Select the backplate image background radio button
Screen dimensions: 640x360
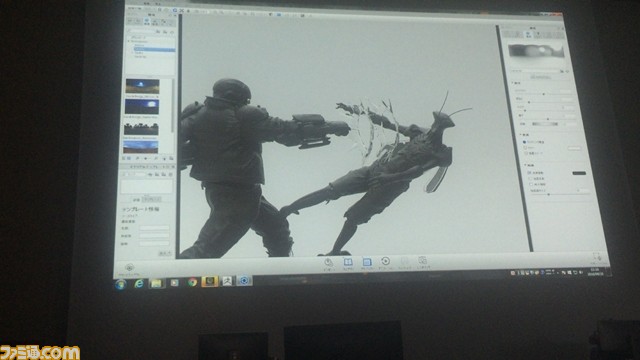(526, 153)
